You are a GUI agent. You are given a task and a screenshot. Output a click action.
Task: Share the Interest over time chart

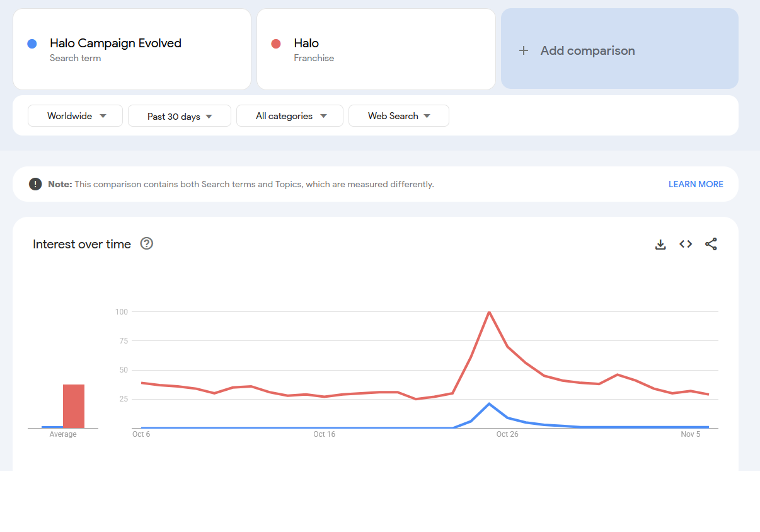click(711, 244)
